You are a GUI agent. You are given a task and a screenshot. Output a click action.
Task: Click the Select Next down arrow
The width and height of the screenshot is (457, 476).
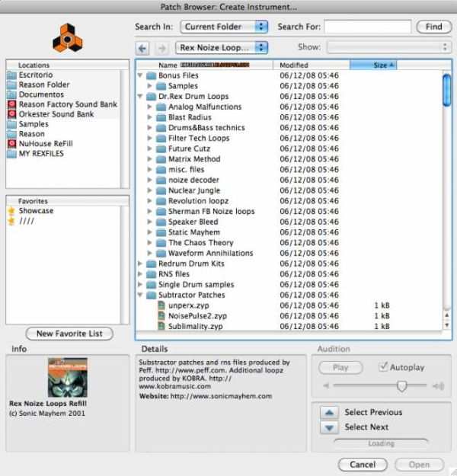click(x=329, y=427)
